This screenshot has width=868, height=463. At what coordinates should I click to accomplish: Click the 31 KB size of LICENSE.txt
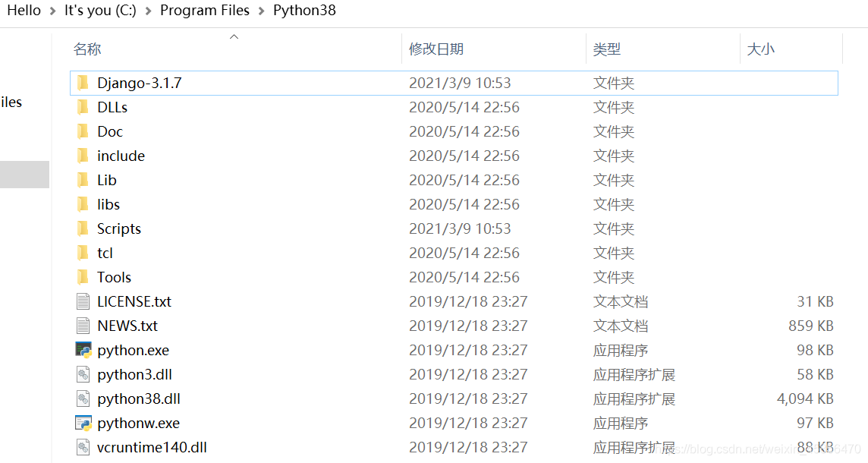(816, 302)
